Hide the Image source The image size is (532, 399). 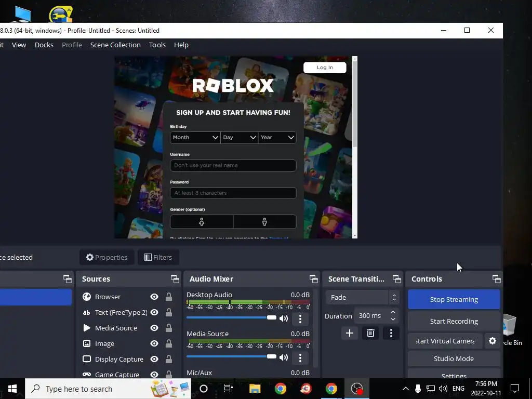pos(154,344)
